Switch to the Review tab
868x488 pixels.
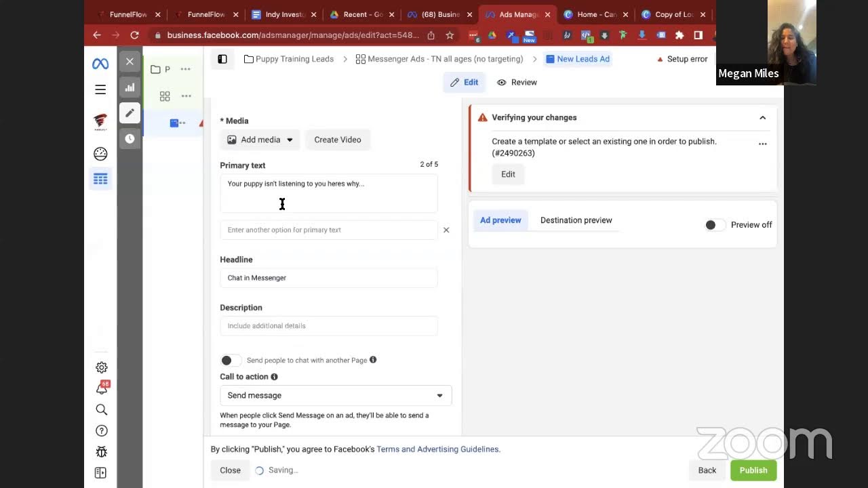pos(517,83)
